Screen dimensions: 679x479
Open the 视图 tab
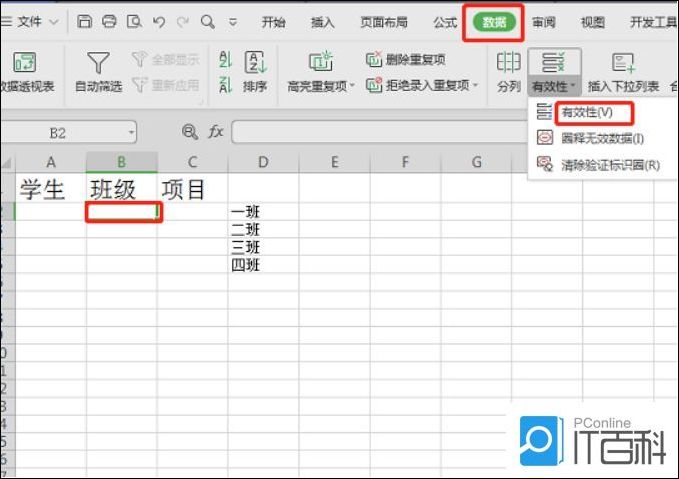[593, 22]
